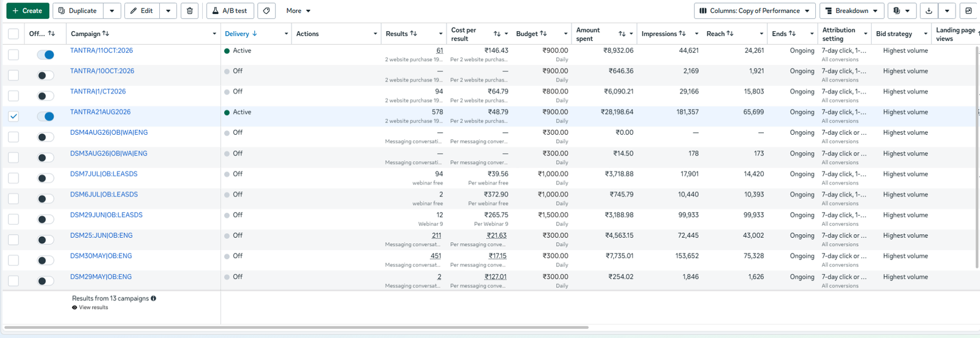
Task: Click the sort arrows in Amount spent header
Action: click(x=622, y=34)
